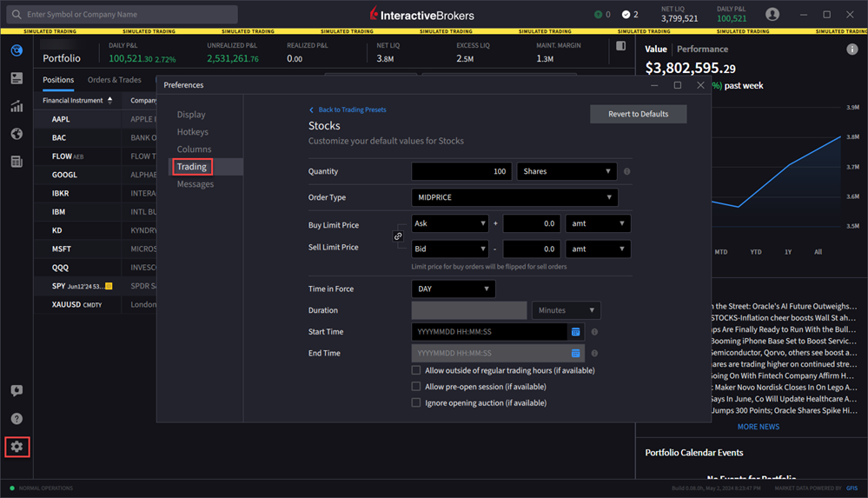Select the All chart range
This screenshot has width=868, height=498.
click(818, 251)
